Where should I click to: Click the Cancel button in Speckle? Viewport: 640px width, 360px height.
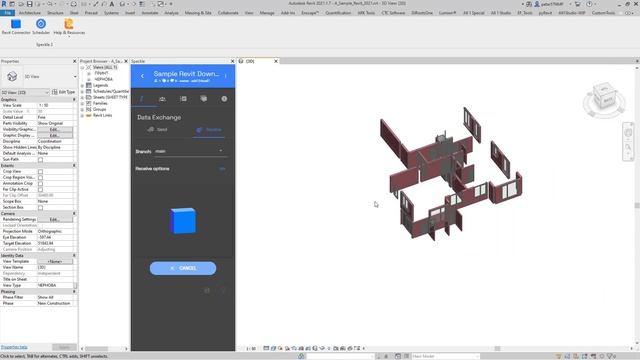coord(183,268)
